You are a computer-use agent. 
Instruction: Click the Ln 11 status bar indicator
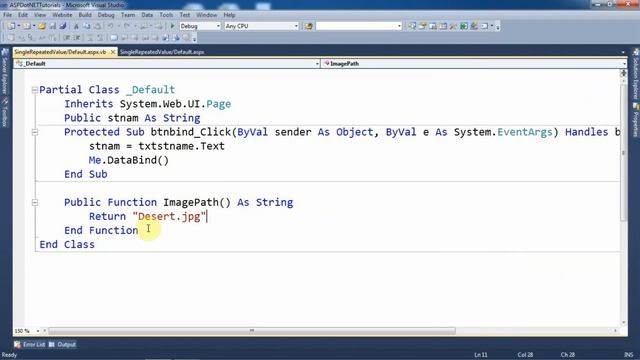tap(481, 355)
